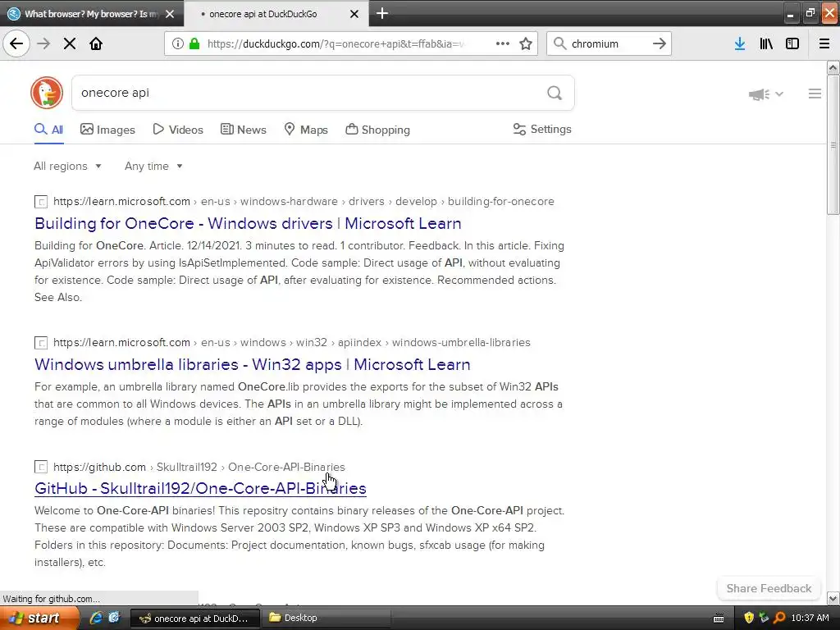
Task: Click the learn.microsoft.com building-for-onecore URL path
Action: click(304, 202)
